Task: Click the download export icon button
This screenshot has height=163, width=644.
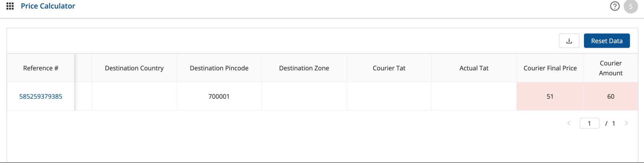Action: click(x=569, y=41)
